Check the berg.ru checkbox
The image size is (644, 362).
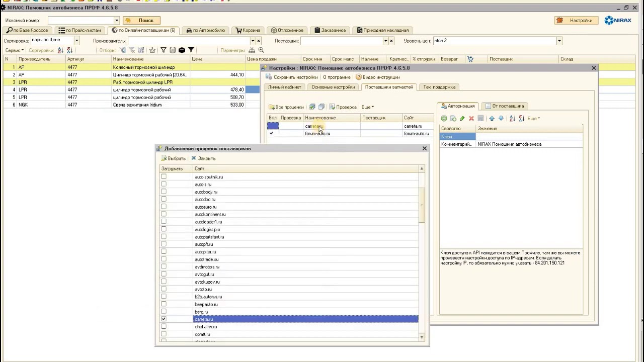tap(164, 312)
